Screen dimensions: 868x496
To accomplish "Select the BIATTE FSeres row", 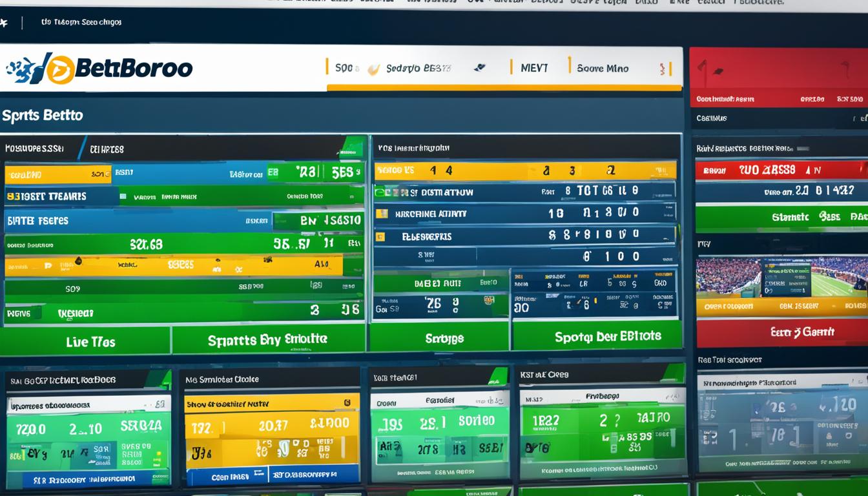I will [x=184, y=220].
